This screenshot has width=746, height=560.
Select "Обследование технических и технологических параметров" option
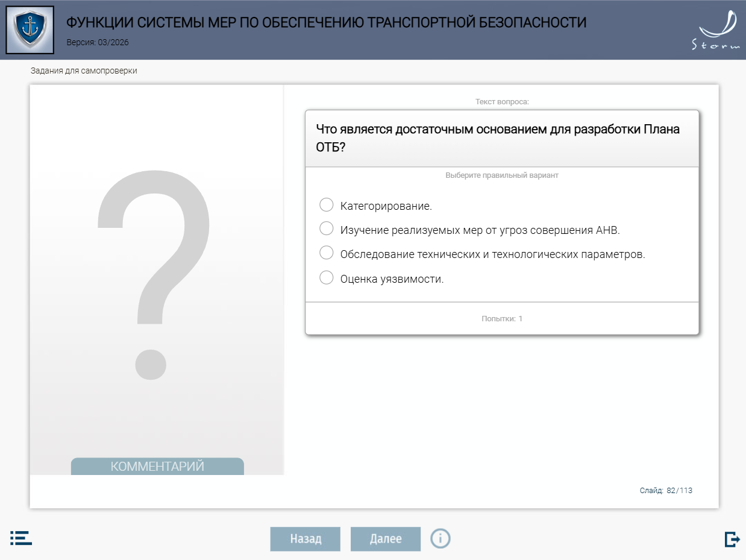pyautogui.click(x=327, y=253)
